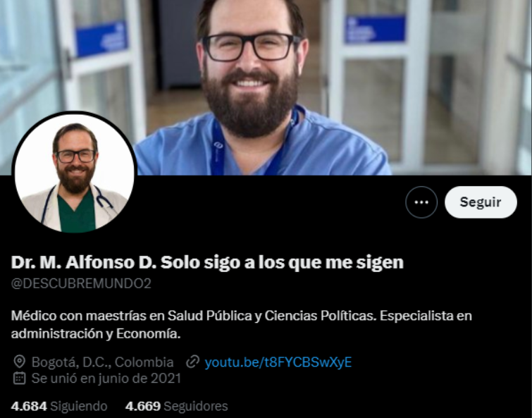Open the youtu.be/t8FYCBSwXyE link

pyautogui.click(x=278, y=362)
